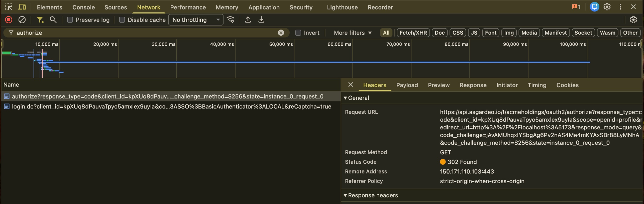Screen dimensions: 644x204
Task: Open the No throttling dropdown
Action: [x=196, y=20]
